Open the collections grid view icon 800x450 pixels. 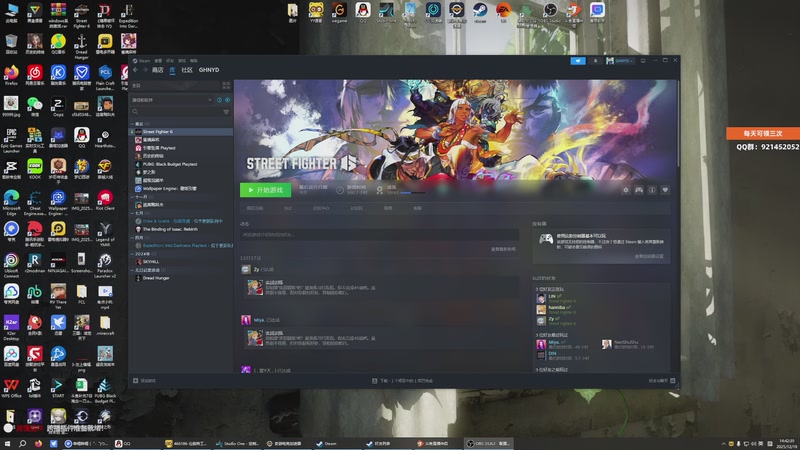226,86
